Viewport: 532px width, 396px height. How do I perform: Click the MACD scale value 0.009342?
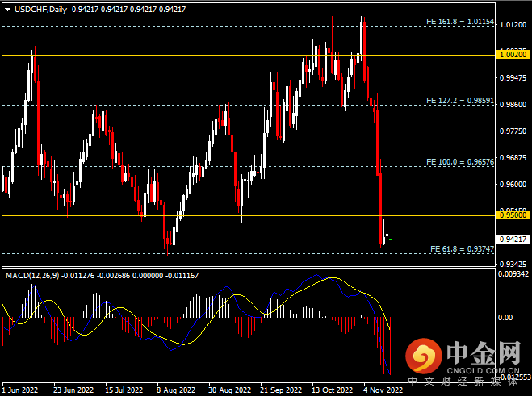click(513, 274)
